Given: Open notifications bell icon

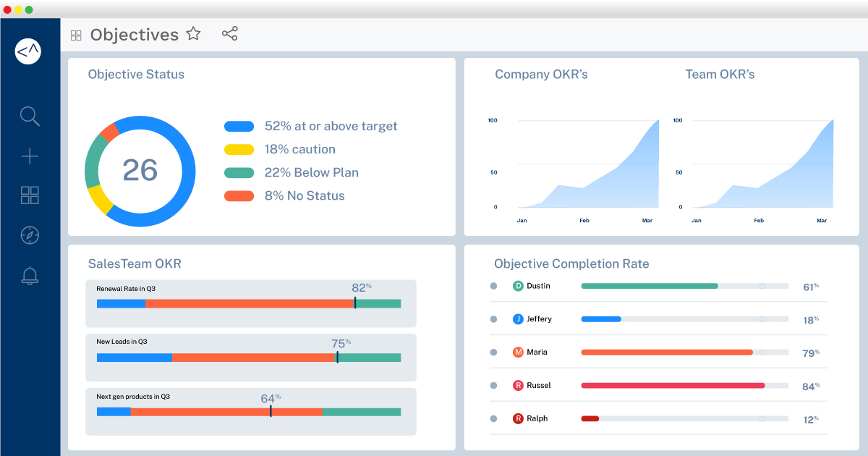Looking at the screenshot, I should click(30, 275).
